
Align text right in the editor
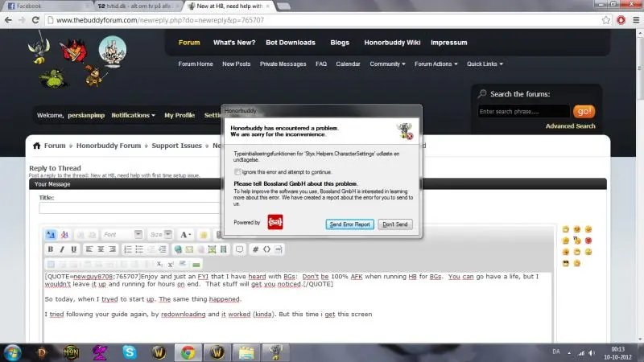pos(112,249)
